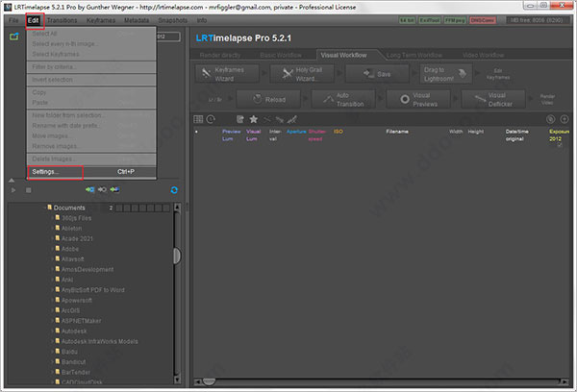
Task: Open the Metadata menu
Action: pyautogui.click(x=137, y=20)
